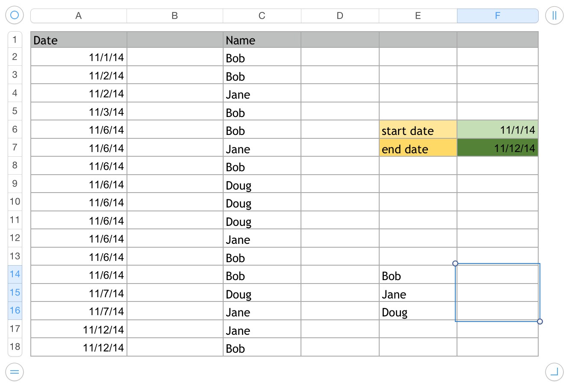572x392 pixels.
Task: Select the entire table via circular handle
Action: pos(15,15)
